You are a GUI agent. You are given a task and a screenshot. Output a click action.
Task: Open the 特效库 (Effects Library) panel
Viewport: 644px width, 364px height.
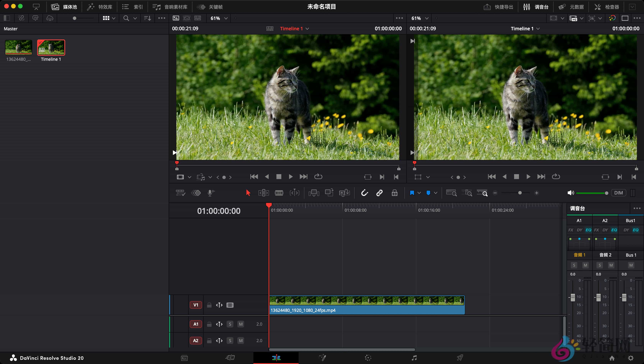(x=100, y=7)
